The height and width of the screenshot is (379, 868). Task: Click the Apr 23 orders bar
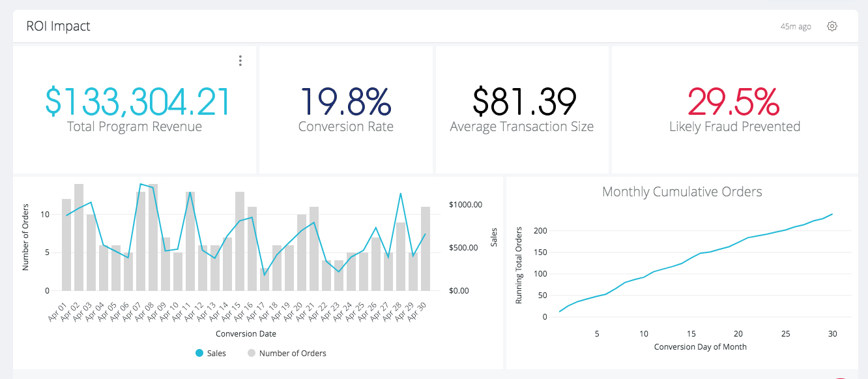click(338, 275)
